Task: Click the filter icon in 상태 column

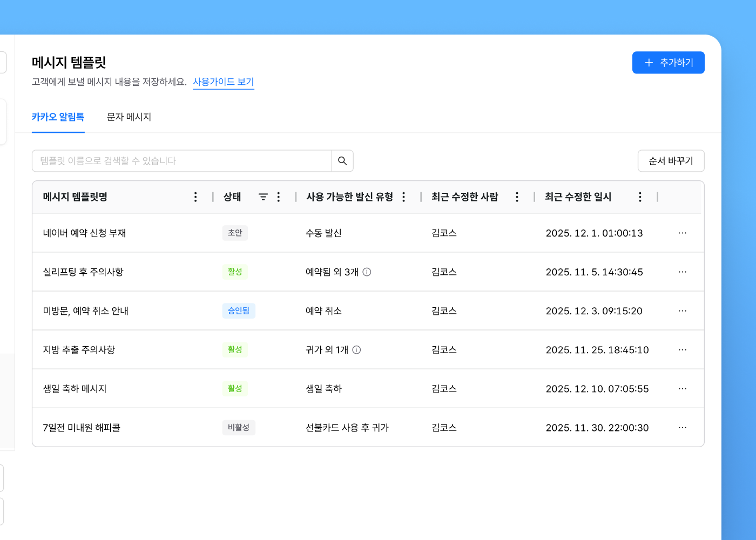Action: (x=263, y=197)
